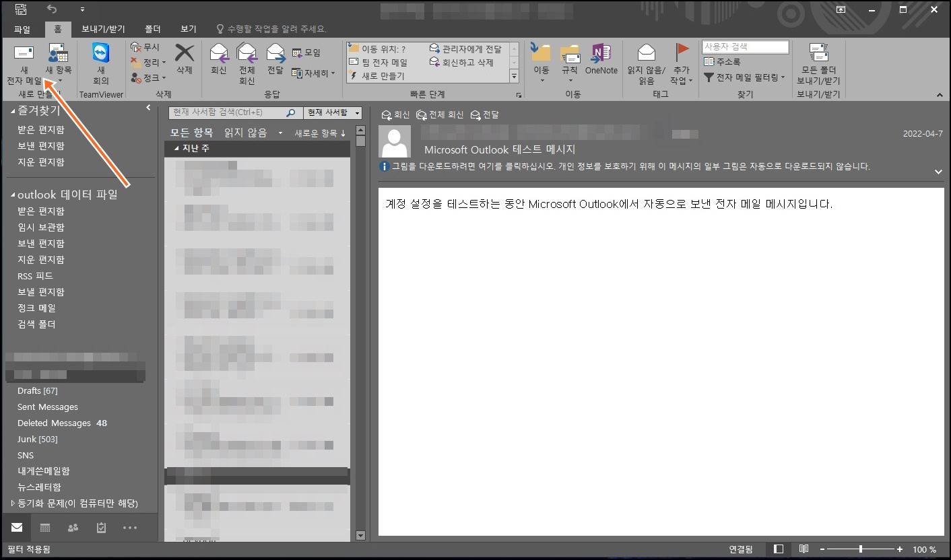Open the 자세히 more respond dropdown
951x560 pixels.
point(313,73)
